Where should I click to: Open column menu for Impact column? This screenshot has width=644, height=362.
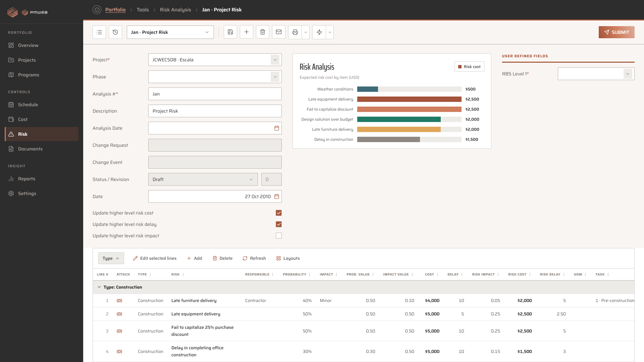[336, 275]
